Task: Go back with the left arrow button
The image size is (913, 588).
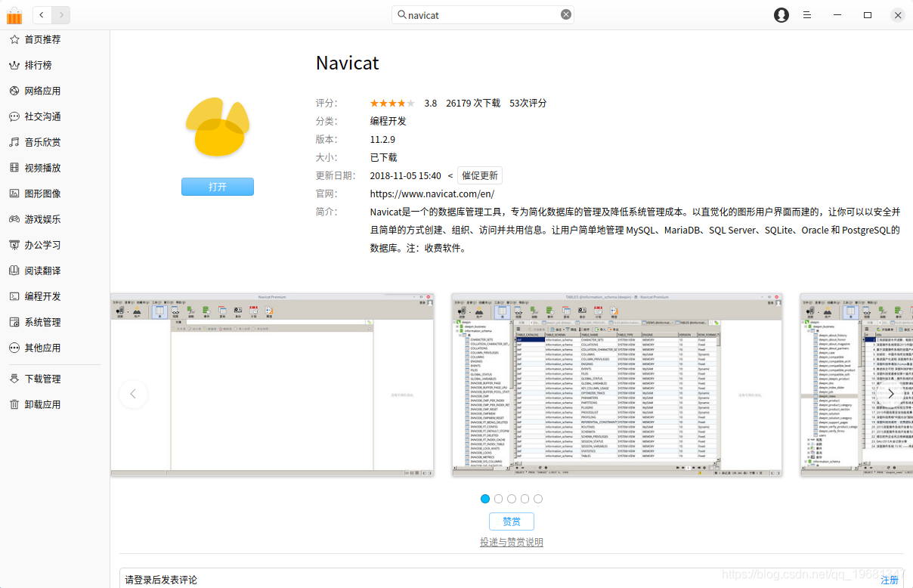Action: [42, 14]
